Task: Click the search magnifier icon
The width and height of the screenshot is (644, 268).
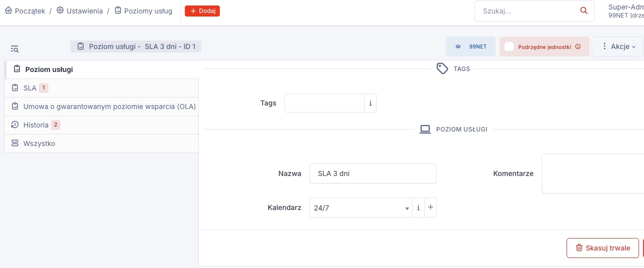Action: pyautogui.click(x=584, y=10)
